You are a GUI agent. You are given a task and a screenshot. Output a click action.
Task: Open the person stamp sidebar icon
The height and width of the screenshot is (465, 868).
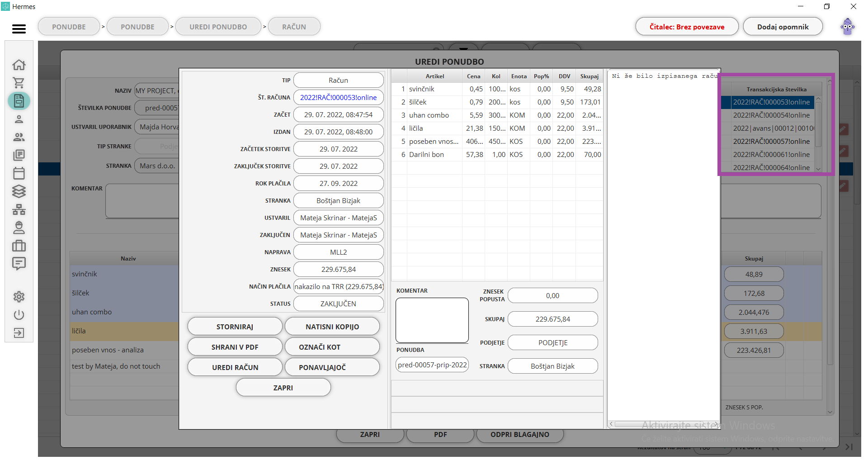click(19, 228)
